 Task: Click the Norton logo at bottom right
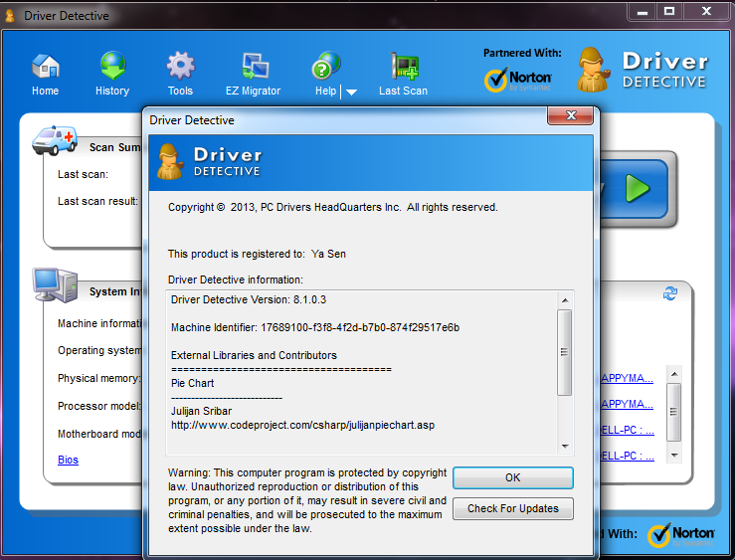[x=681, y=535]
